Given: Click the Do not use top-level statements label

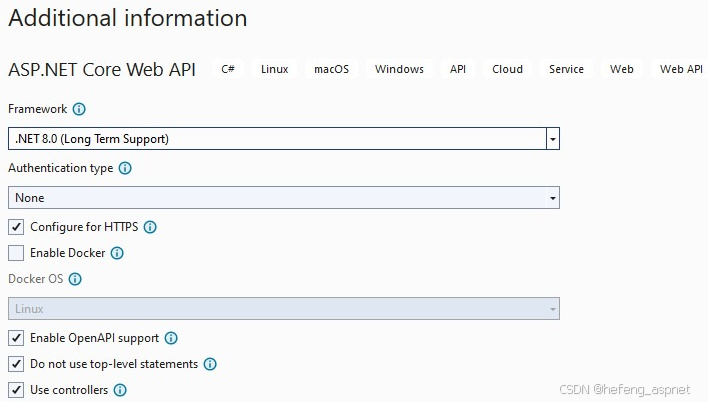Looking at the screenshot, I should pyautogui.click(x=114, y=364).
